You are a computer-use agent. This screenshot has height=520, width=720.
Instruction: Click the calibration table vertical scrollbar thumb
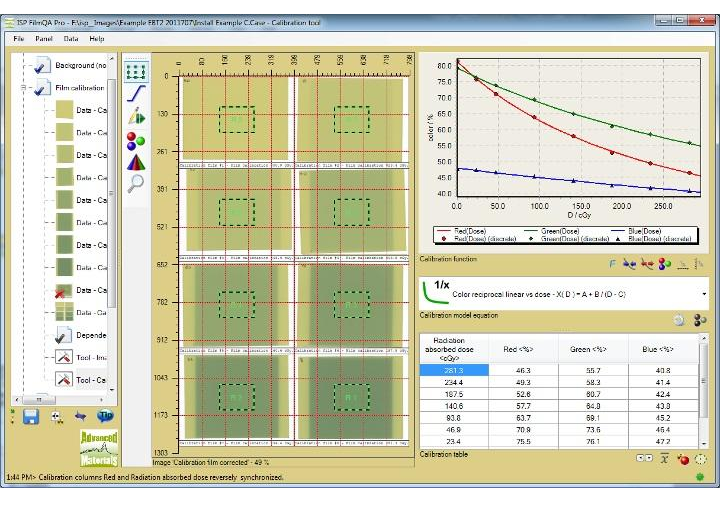[703, 381]
